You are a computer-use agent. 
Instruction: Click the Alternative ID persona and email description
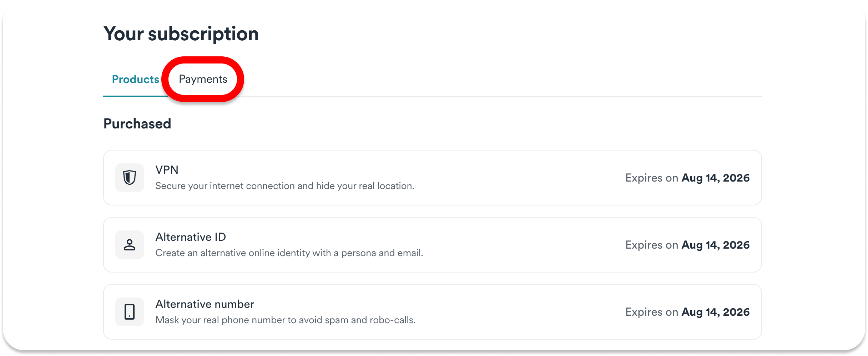tap(289, 253)
